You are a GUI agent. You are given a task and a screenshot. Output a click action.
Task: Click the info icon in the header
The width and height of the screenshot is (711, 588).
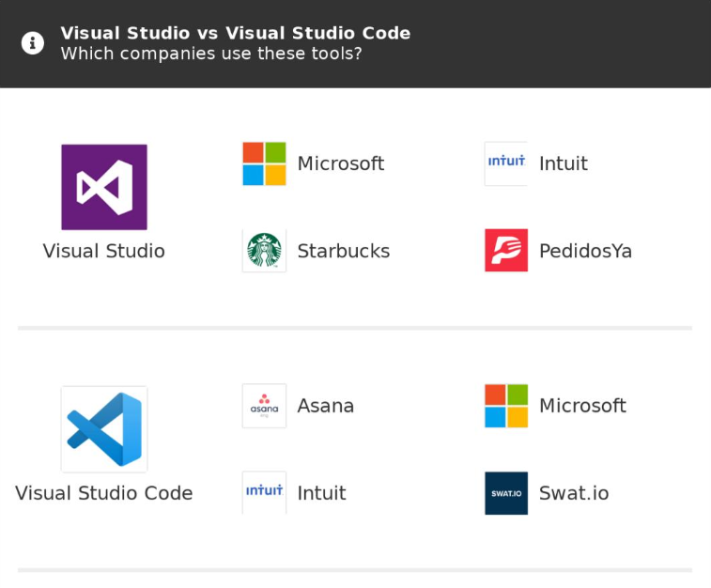[33, 43]
